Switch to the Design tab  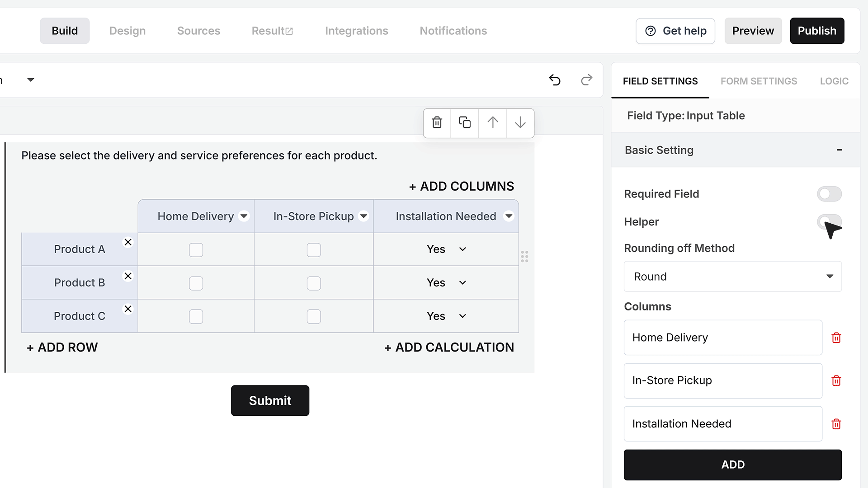127,31
